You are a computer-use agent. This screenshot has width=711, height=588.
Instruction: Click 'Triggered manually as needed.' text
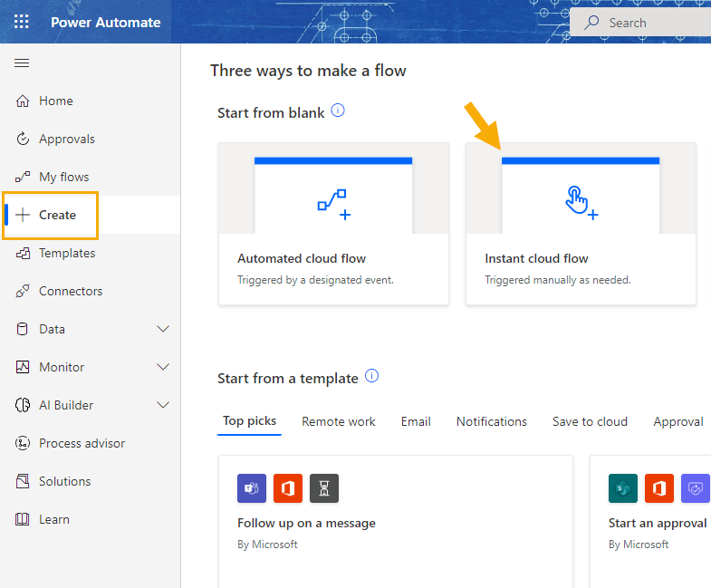(558, 280)
